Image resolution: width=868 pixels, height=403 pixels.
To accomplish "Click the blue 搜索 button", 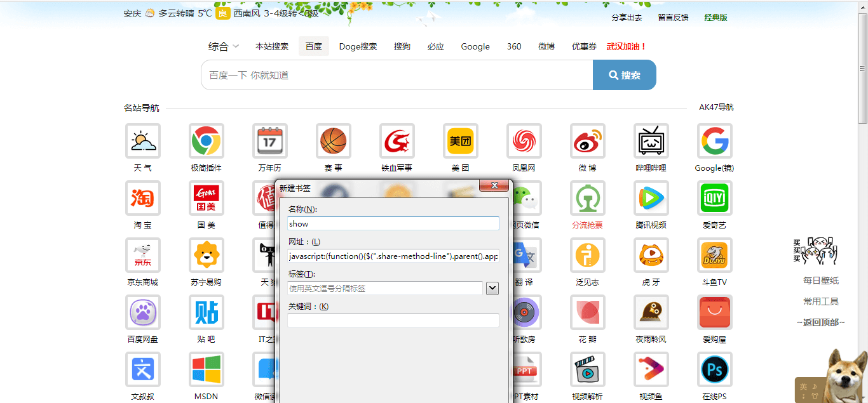I will (625, 75).
